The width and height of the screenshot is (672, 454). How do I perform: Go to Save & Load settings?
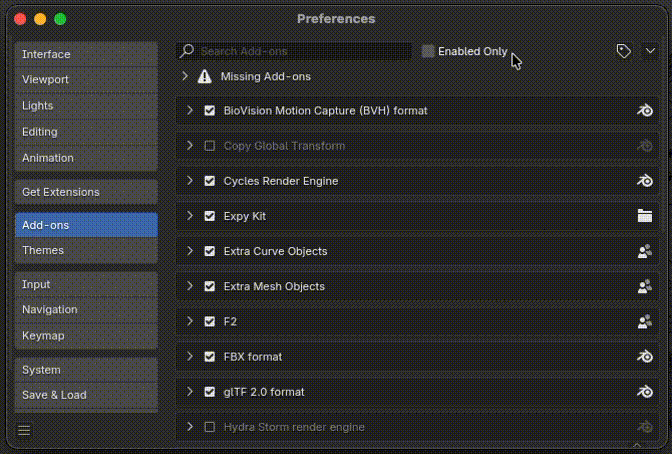click(86, 395)
